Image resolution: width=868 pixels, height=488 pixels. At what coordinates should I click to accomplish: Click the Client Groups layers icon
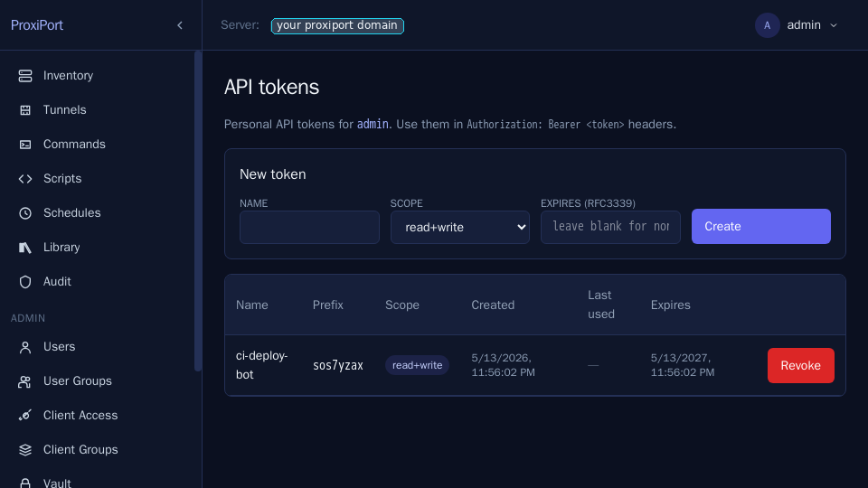click(x=25, y=450)
